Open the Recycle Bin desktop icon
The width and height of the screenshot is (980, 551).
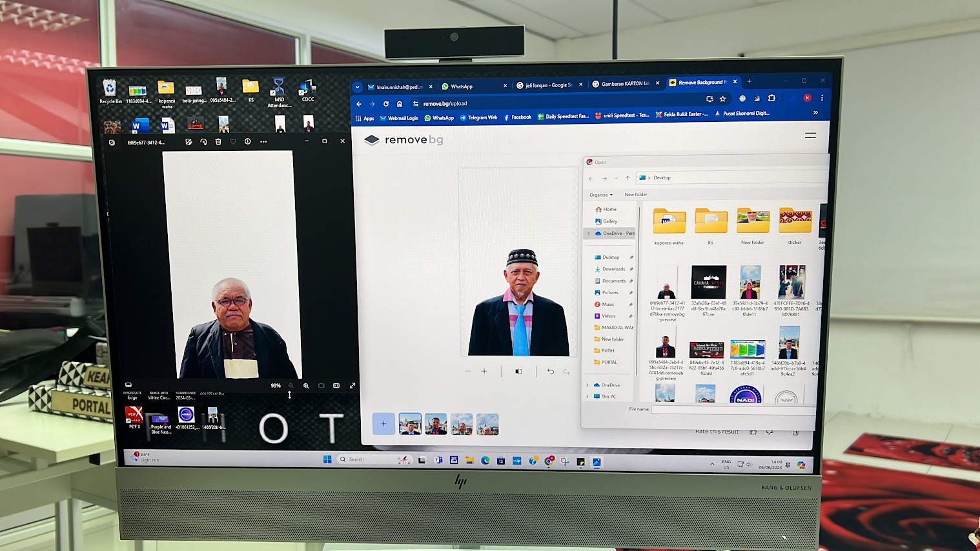coord(110,91)
